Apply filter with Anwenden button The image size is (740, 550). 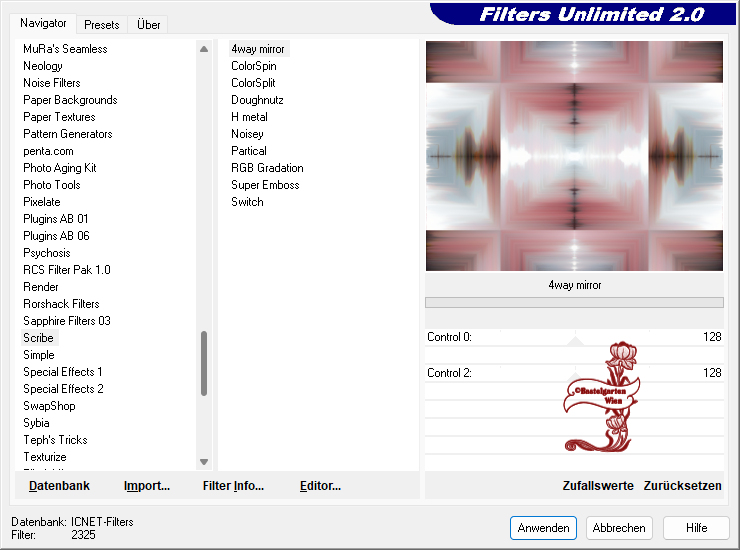(543, 528)
